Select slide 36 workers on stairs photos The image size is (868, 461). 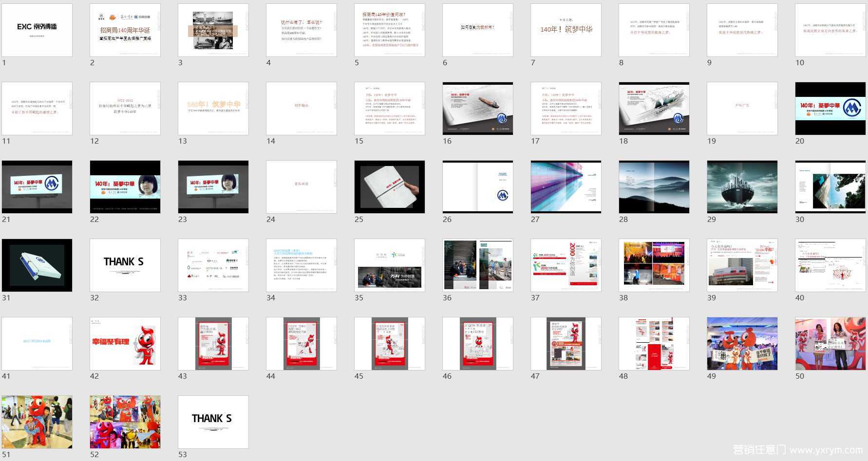(478, 265)
